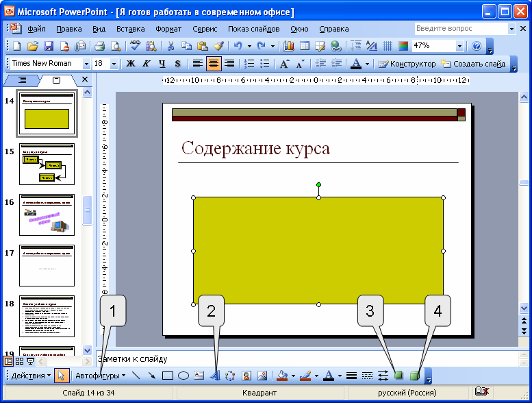Open the line color dropdown arrow
Image resolution: width=532 pixels, height=403 pixels.
point(316,376)
